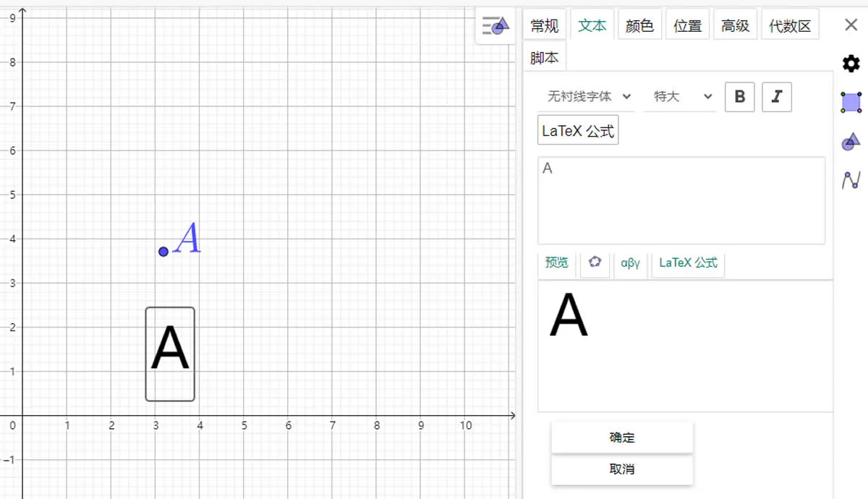The image size is (868, 499).
Task: Click the settings gear icon
Action: [851, 64]
